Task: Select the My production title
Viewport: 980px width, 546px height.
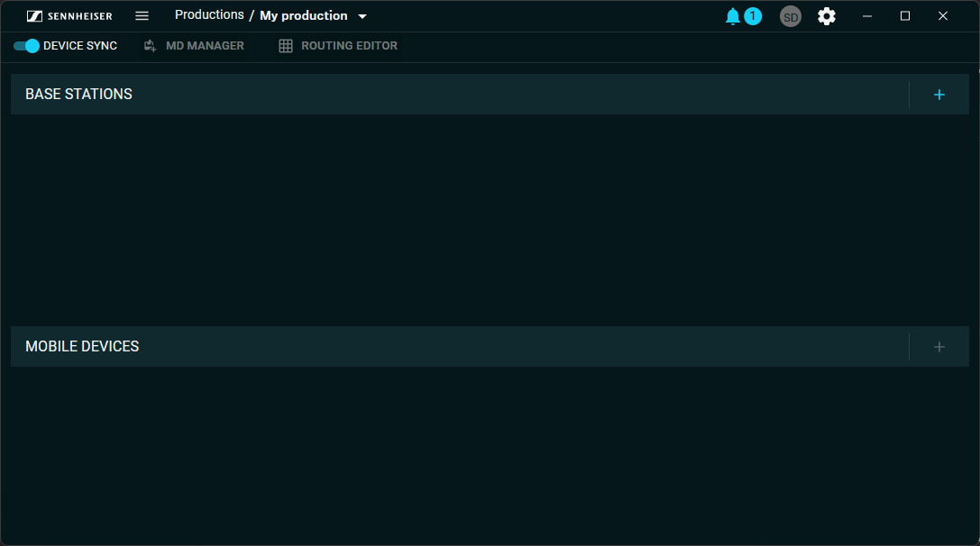Action: click(303, 16)
